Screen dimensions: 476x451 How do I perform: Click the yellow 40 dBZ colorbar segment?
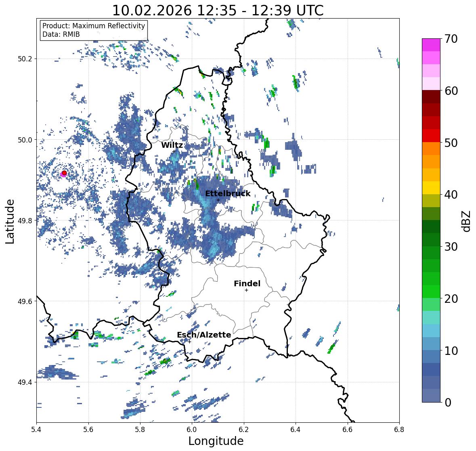point(431,188)
